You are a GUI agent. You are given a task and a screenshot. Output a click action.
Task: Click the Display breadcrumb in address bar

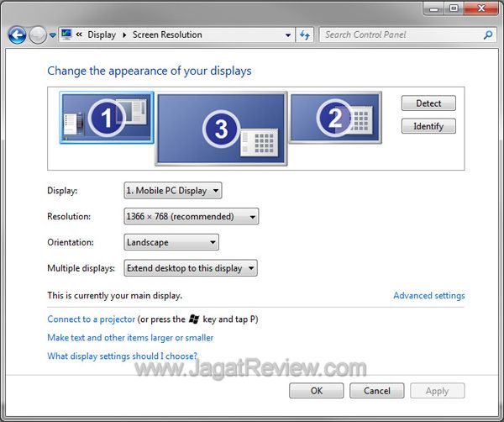102,35
